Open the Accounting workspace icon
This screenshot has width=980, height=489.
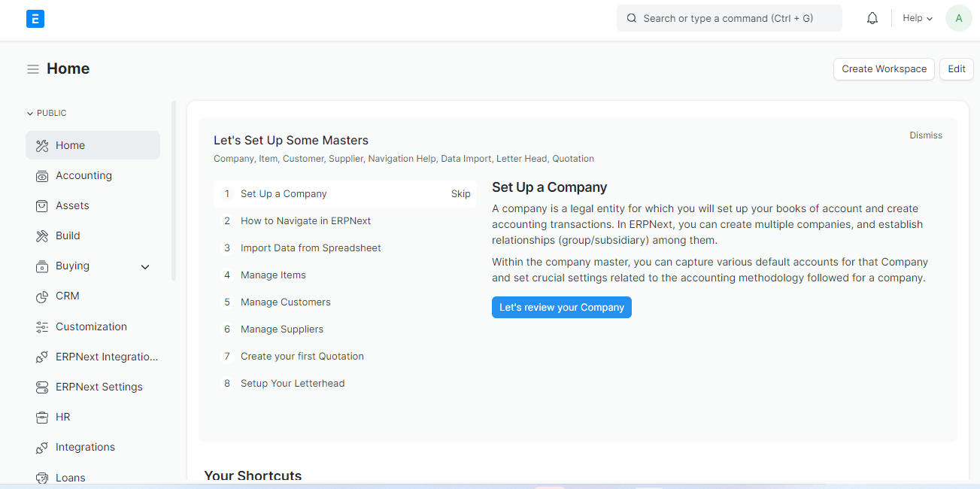(42, 176)
